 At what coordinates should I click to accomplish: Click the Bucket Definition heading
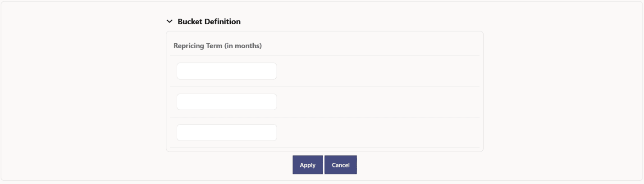click(209, 22)
